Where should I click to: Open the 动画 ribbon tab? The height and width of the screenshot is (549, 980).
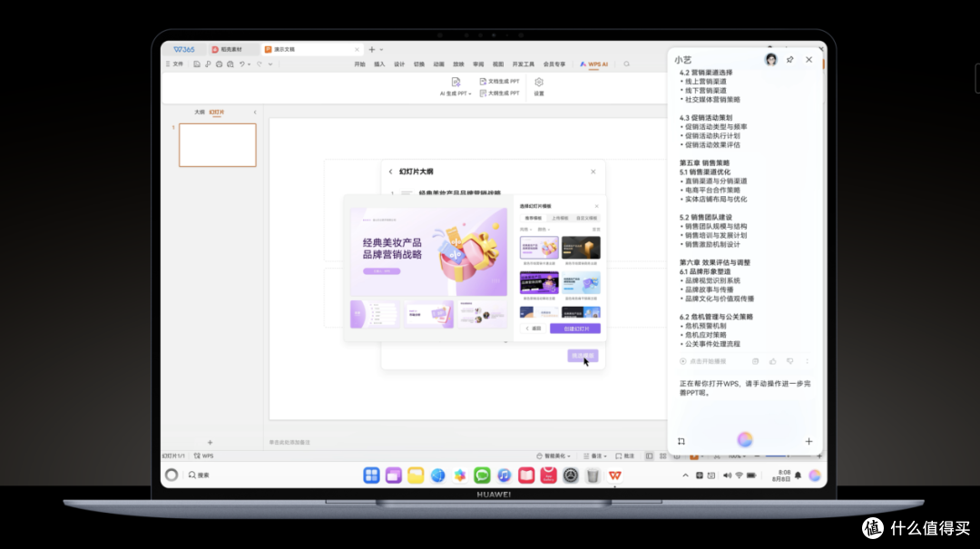[x=439, y=64]
